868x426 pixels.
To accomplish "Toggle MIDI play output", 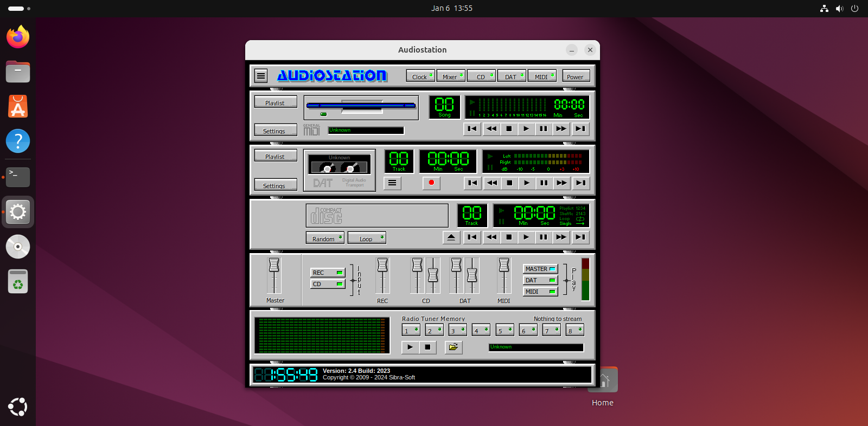I will point(540,292).
